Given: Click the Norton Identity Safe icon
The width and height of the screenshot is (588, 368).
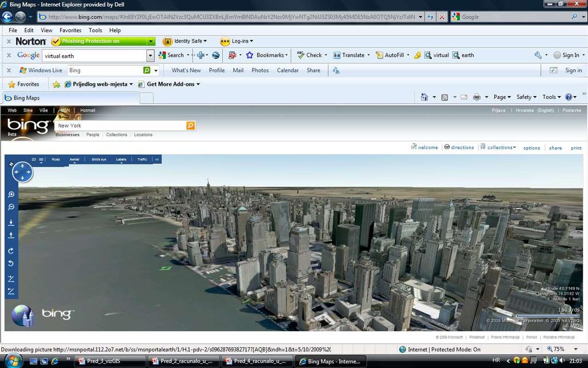Looking at the screenshot, I should pyautogui.click(x=167, y=41).
